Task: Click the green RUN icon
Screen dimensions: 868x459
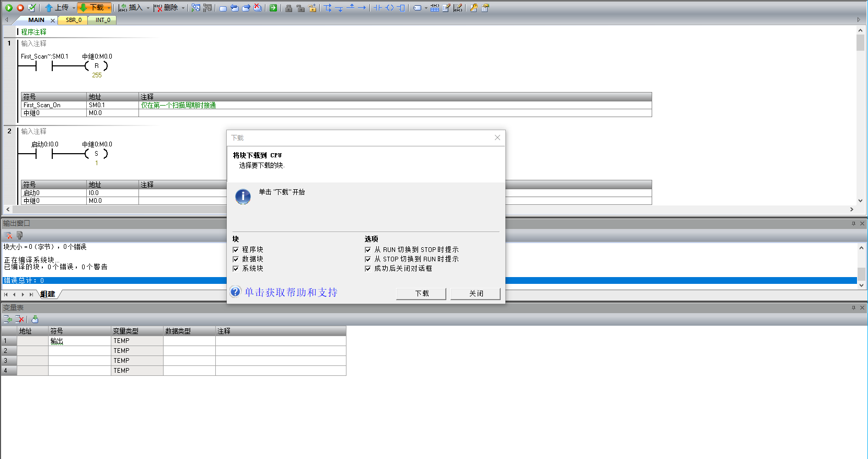Action: click(9, 8)
